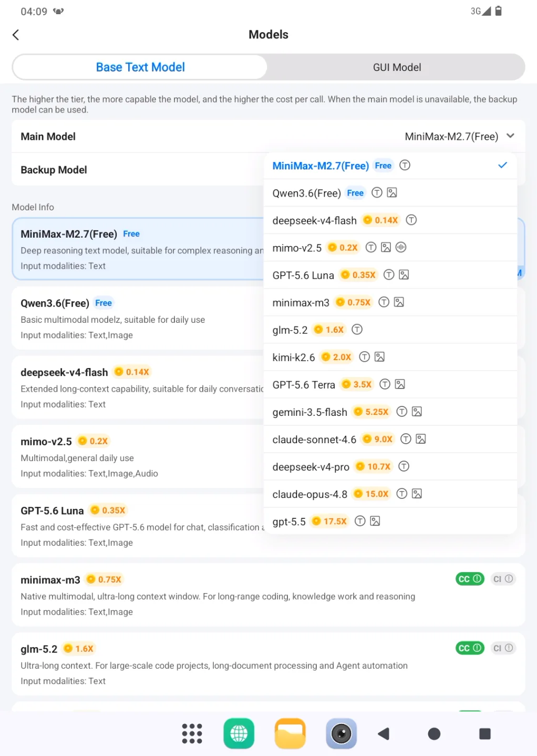537x756 pixels.
Task: Open the yellow Files folder app
Action: [290, 733]
